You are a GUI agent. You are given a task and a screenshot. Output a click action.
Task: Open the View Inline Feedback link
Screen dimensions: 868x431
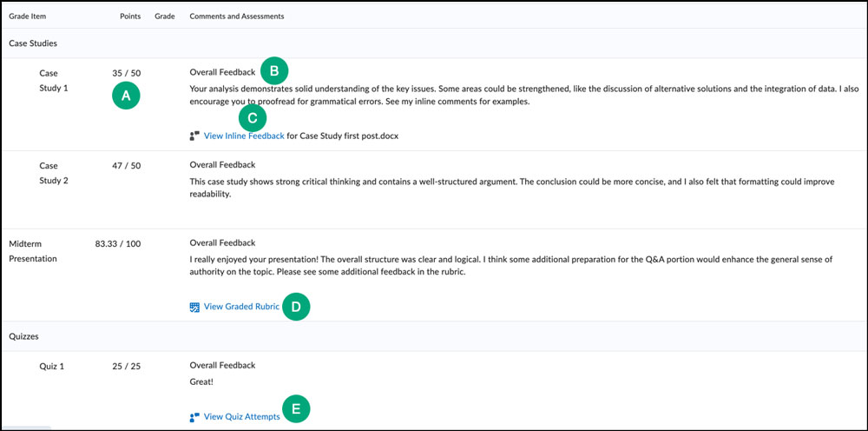(x=243, y=136)
